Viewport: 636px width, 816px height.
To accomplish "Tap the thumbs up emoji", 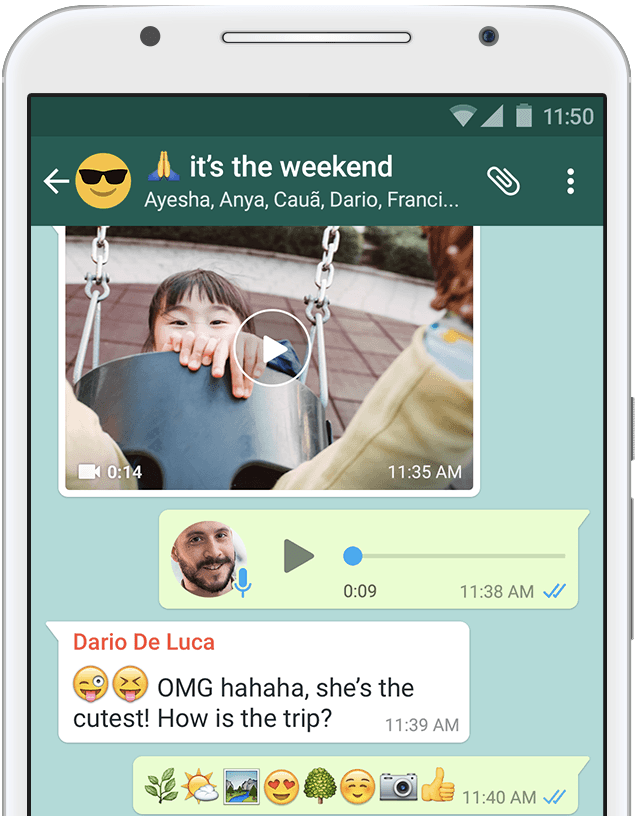I will click(x=437, y=784).
